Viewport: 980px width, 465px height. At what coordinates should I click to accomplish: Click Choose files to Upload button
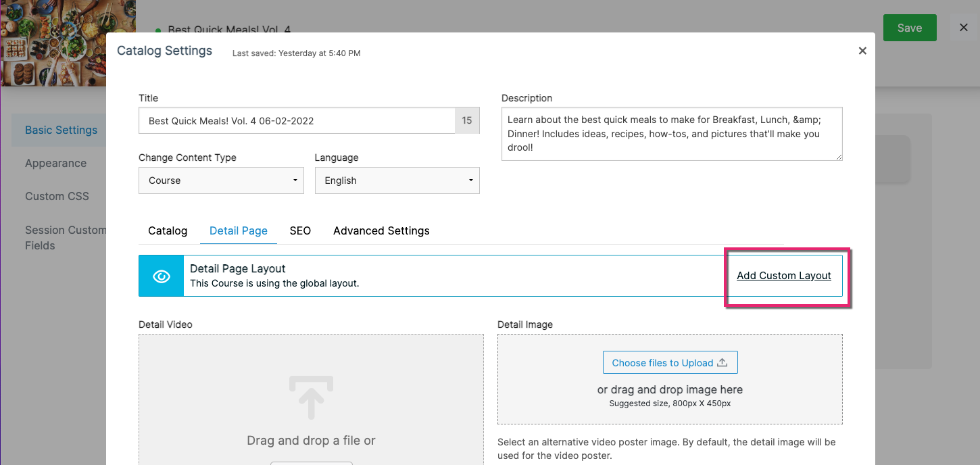pos(670,363)
